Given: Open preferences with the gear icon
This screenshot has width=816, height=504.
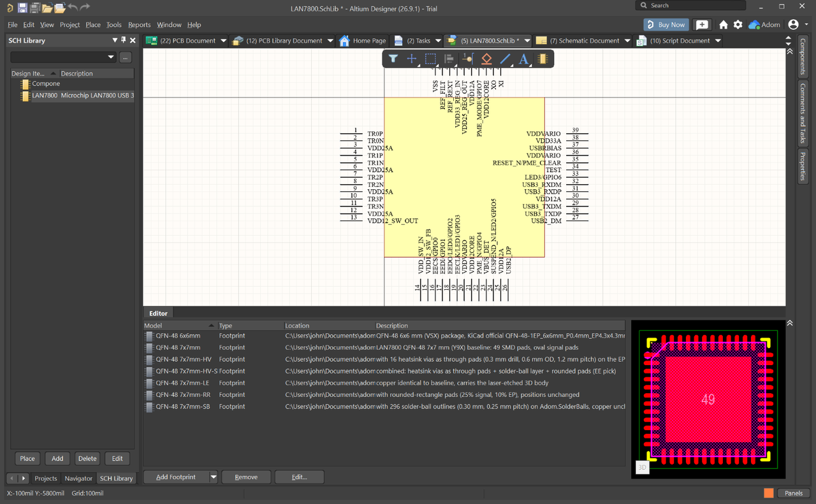Looking at the screenshot, I should tap(738, 24).
